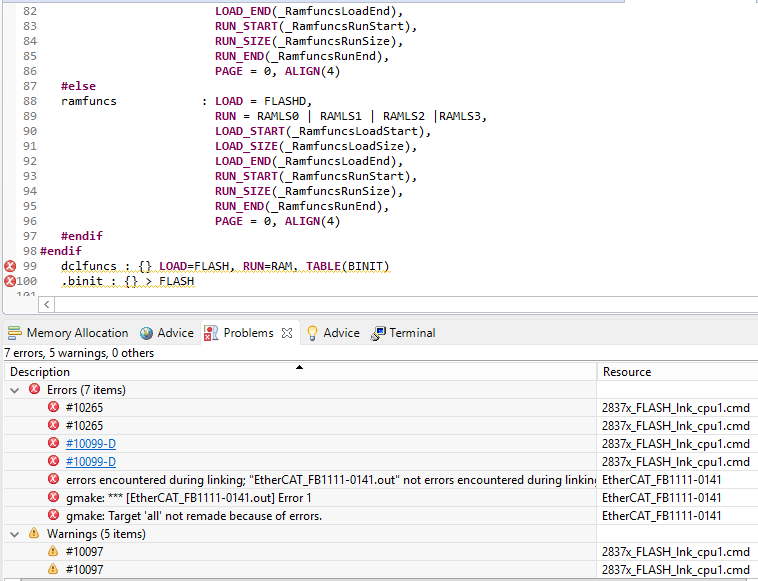Click the globe icon of Advice tab
Image resolution: width=758 pixels, height=581 pixels.
point(146,333)
